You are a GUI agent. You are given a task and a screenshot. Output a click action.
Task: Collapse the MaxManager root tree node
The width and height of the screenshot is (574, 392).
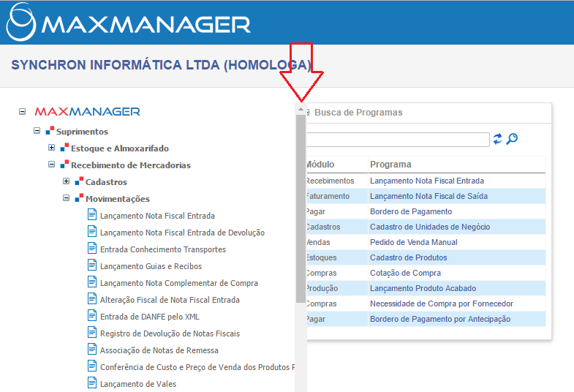pos(23,111)
